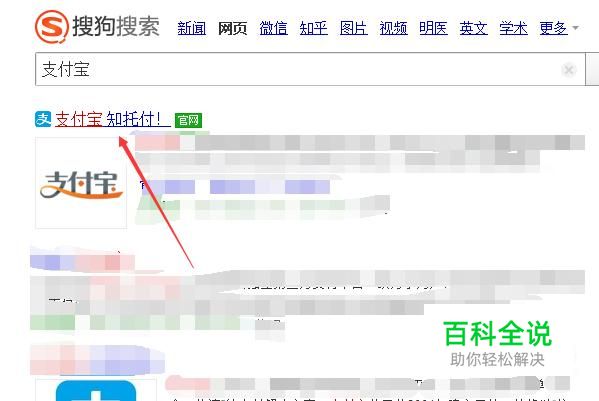Select the 网页 web tab
This screenshot has height=401, width=599.
tap(232, 28)
